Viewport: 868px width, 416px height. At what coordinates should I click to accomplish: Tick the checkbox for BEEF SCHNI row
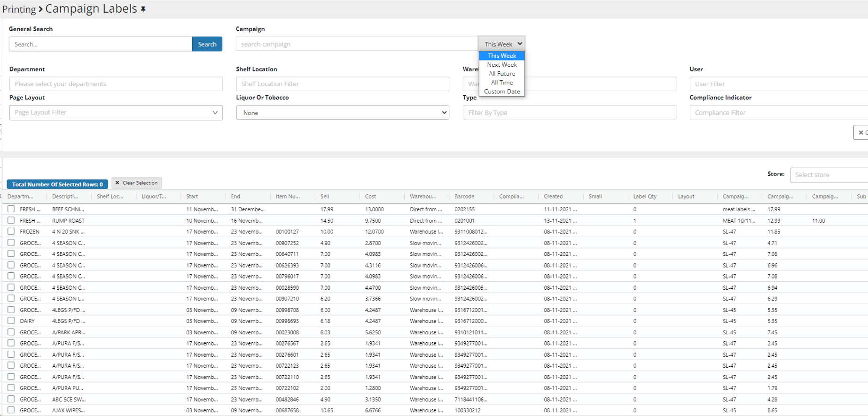[11, 209]
